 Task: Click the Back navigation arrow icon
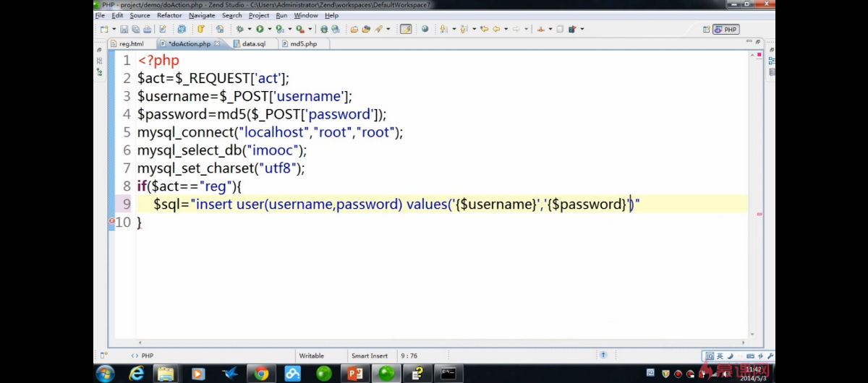point(496,29)
